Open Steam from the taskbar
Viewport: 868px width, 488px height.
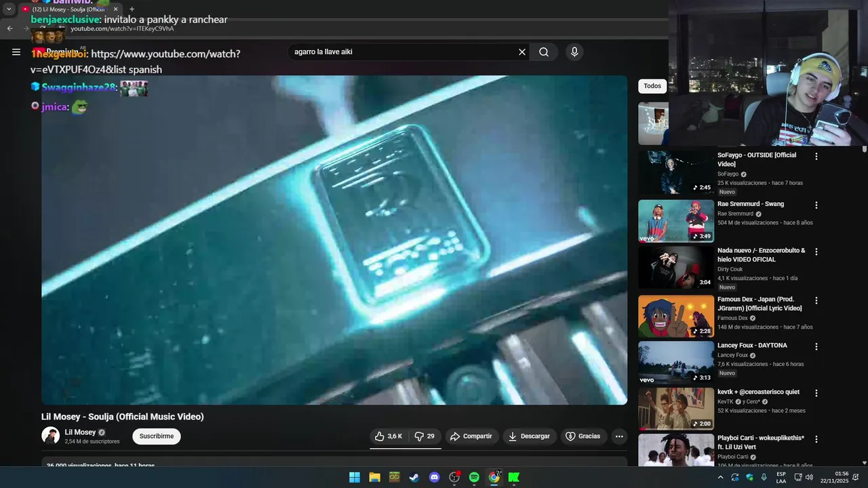[x=414, y=477]
